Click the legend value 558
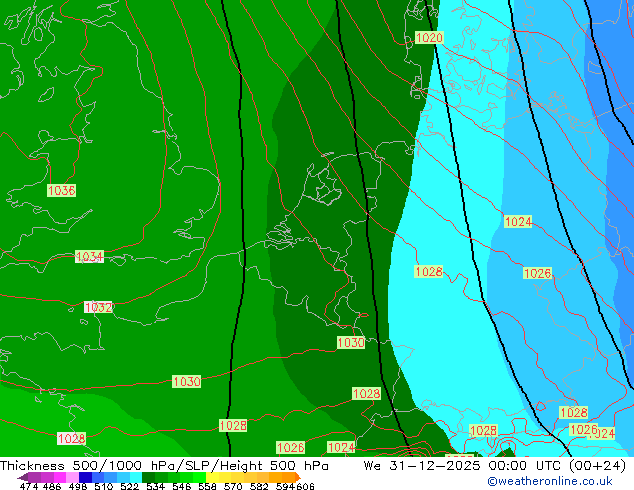This screenshot has width=634, height=490. (207, 486)
